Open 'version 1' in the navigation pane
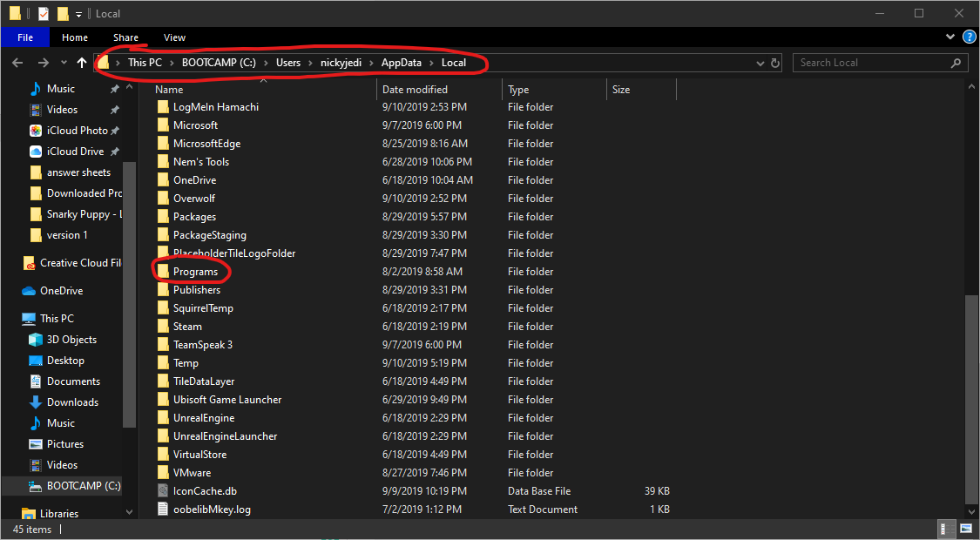This screenshot has width=980, height=540. coord(67,235)
